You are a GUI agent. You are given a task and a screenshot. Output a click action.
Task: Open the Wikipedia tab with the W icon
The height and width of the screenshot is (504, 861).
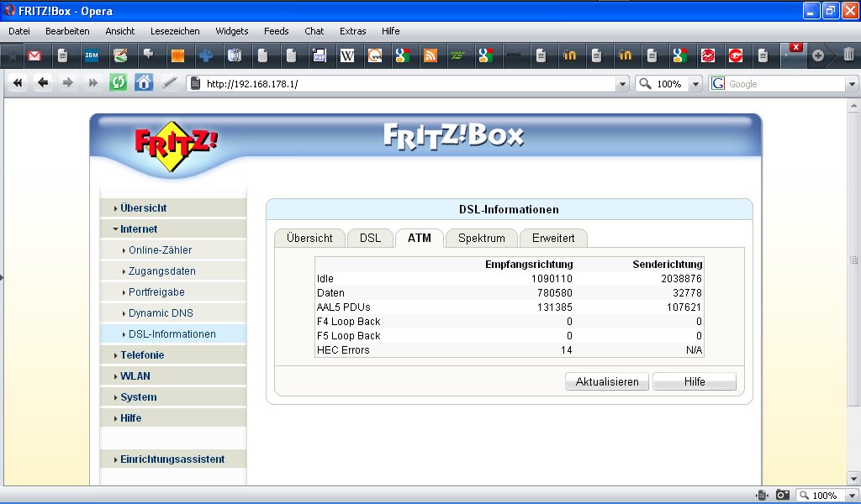tap(347, 56)
